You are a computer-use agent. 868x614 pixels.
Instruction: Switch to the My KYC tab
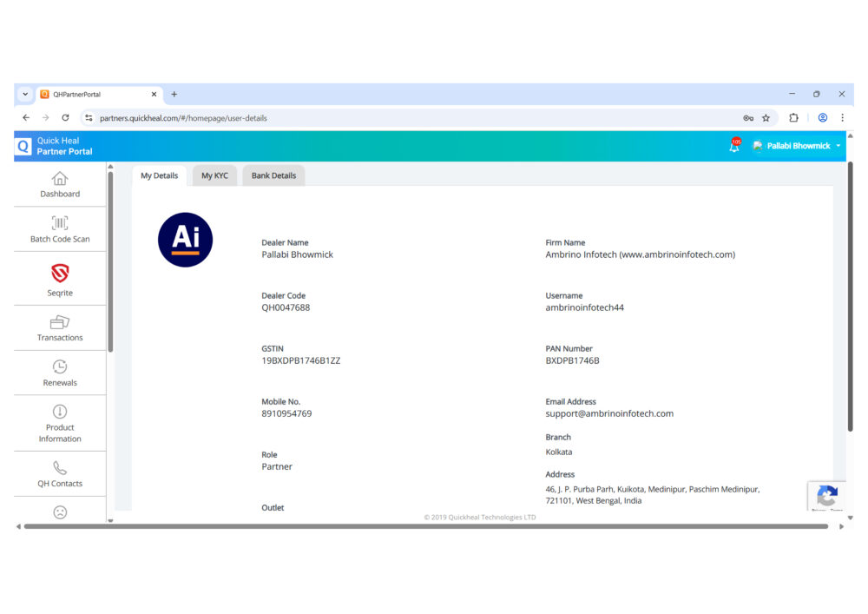tap(214, 175)
